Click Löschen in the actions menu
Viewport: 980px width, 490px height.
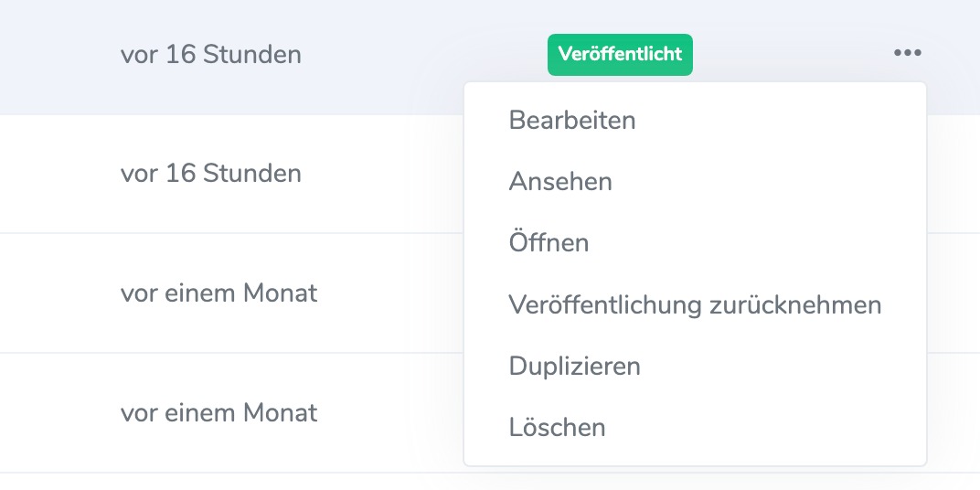click(557, 427)
